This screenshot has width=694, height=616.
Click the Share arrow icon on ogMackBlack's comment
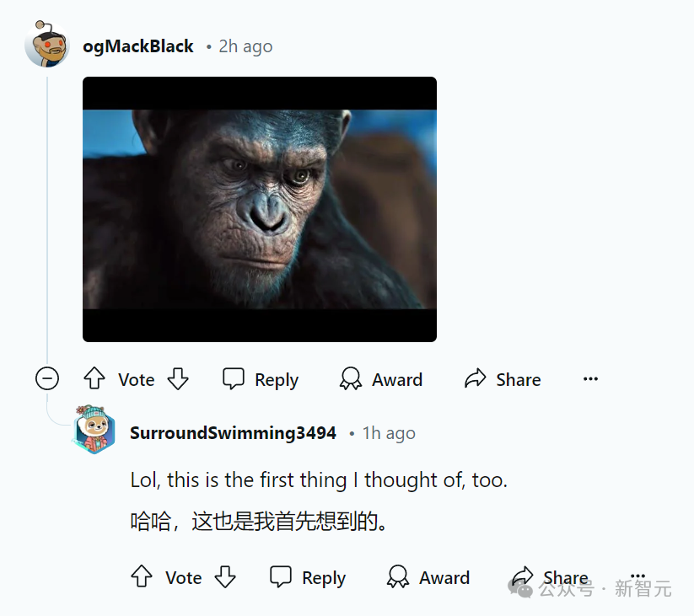coord(476,378)
